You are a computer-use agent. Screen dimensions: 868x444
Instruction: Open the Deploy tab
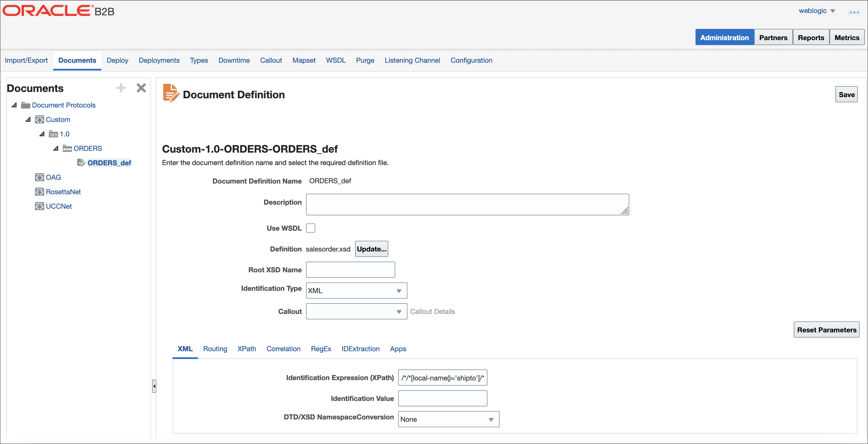118,60
